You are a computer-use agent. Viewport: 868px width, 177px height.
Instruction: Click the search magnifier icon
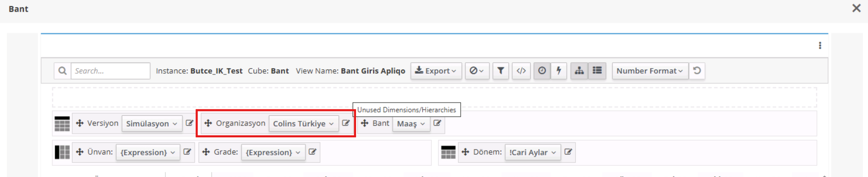pyautogui.click(x=62, y=71)
